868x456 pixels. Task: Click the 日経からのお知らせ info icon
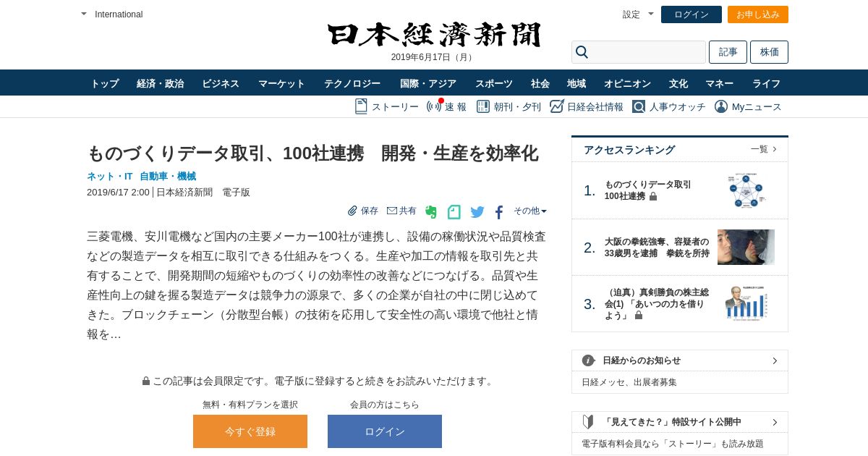click(x=588, y=360)
